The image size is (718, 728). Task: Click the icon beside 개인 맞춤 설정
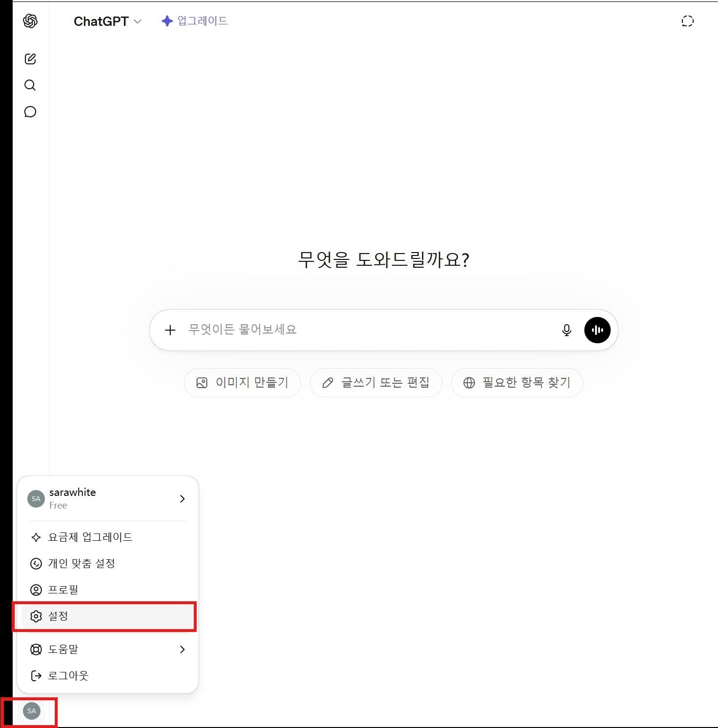(36, 564)
